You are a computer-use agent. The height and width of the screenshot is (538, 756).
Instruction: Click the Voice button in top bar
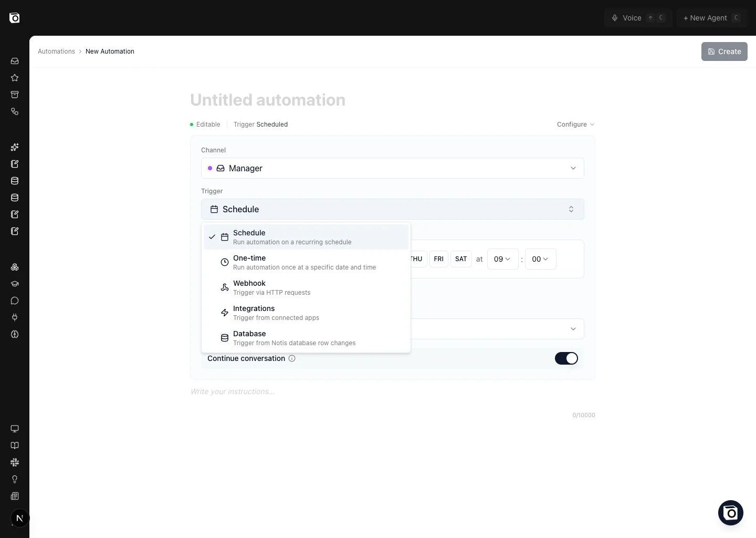pyautogui.click(x=638, y=18)
